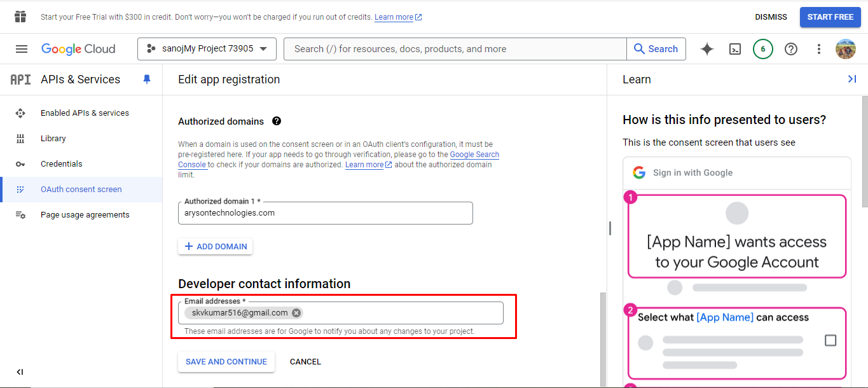Activate the Cloud Shell terminal icon
Viewport: 868px width, 388px height.
point(735,49)
